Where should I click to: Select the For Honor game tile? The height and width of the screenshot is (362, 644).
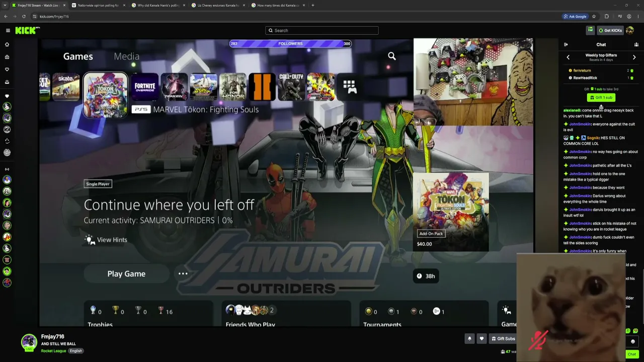point(232,86)
